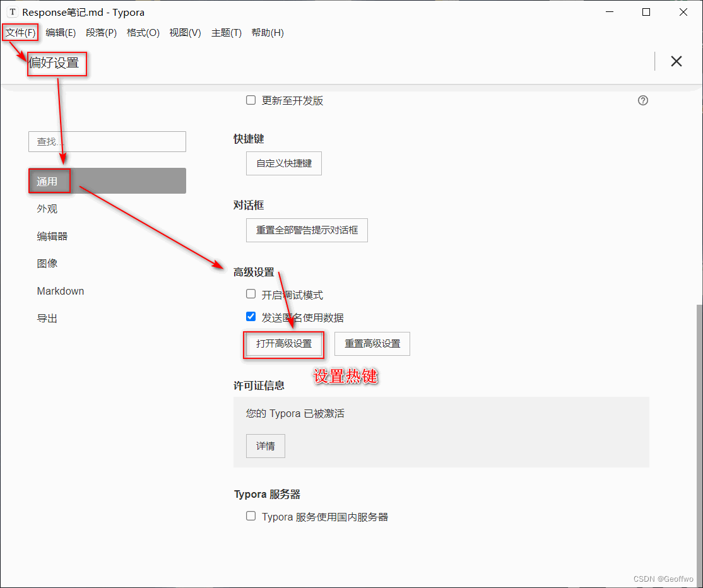Uncheck the 发送匿名使用数据 checkbox

click(x=251, y=317)
